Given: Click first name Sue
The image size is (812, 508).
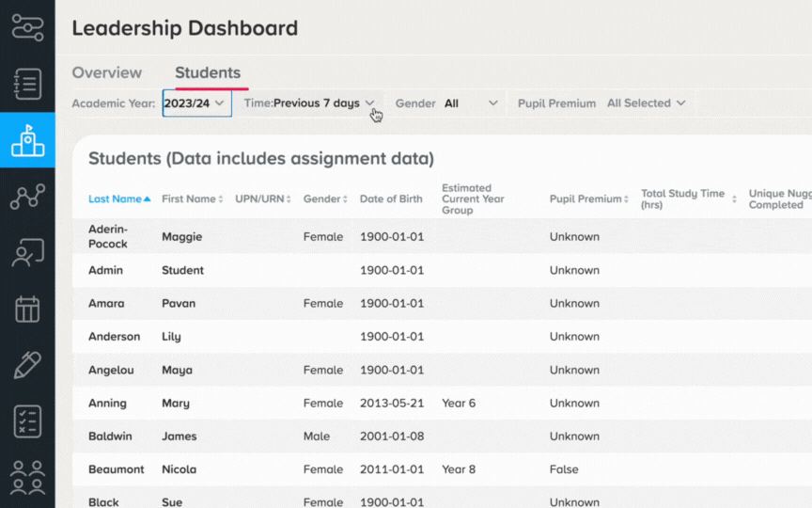Looking at the screenshot, I should click(x=172, y=501).
